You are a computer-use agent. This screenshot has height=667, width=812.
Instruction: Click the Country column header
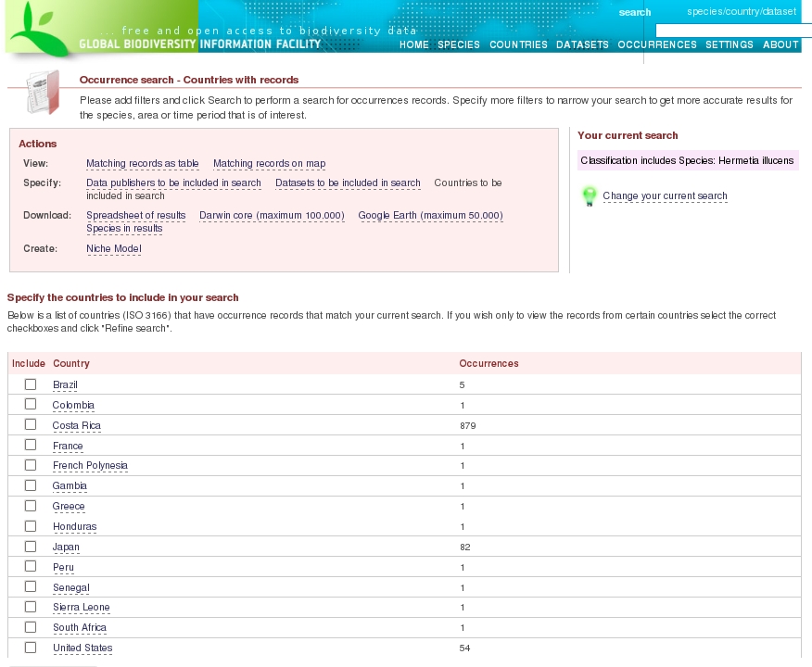point(71,364)
